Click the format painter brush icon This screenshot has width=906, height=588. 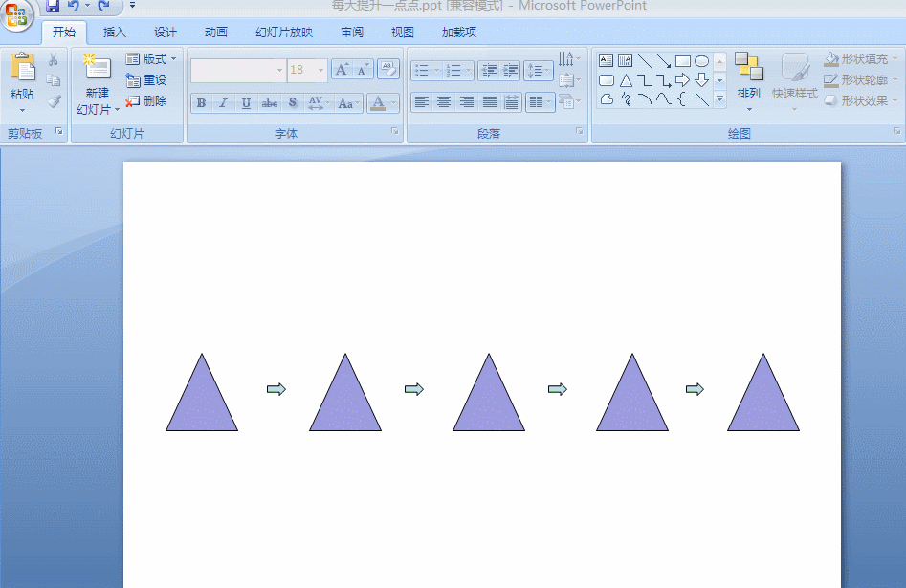pos(54,101)
